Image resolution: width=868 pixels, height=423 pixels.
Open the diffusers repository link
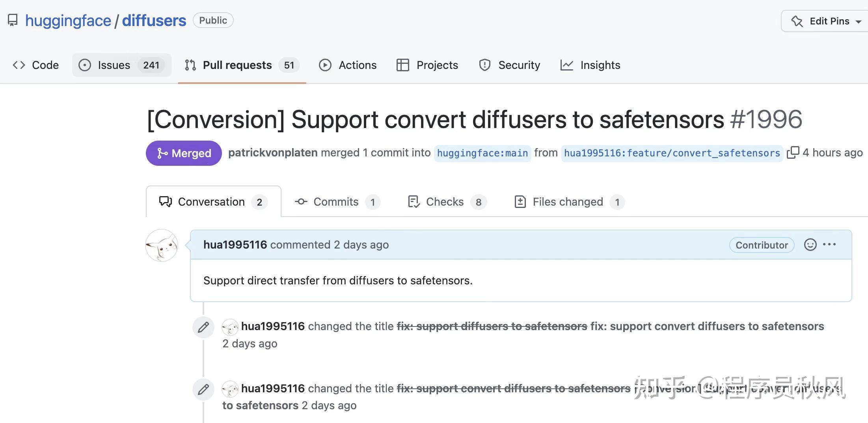click(x=154, y=20)
